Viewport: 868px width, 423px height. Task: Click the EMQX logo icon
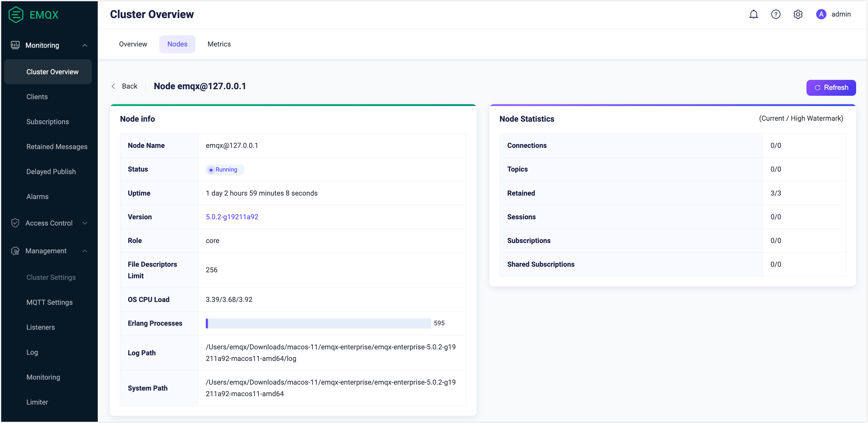[x=16, y=14]
